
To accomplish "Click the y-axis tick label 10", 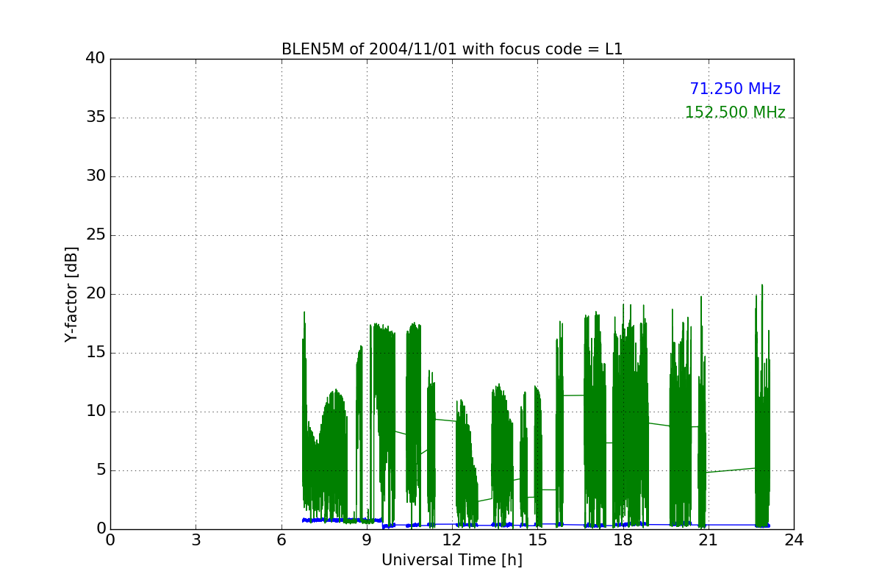I will pos(96,412).
